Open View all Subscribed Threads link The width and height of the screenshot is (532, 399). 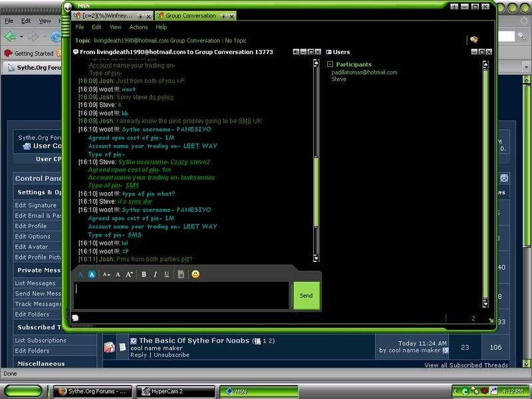point(466,364)
